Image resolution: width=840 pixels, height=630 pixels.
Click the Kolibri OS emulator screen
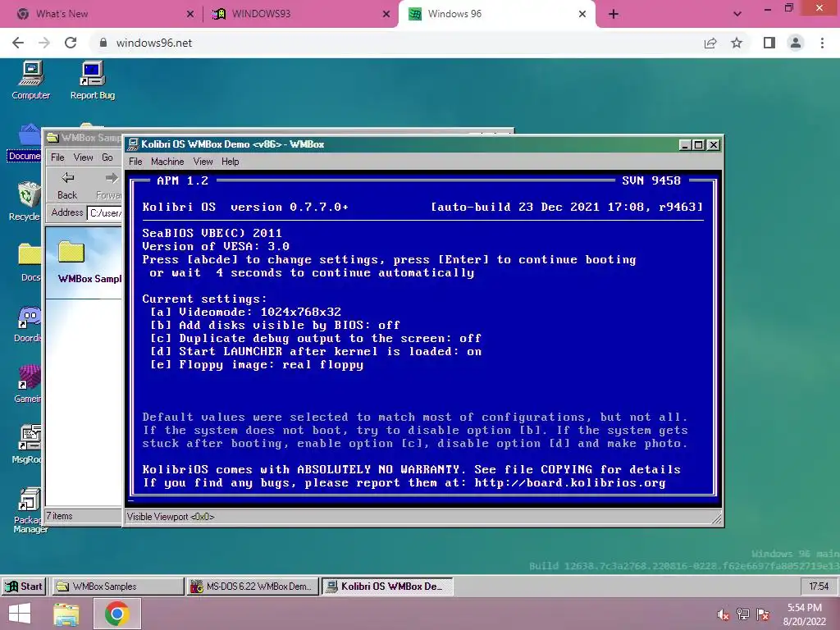tap(423, 339)
